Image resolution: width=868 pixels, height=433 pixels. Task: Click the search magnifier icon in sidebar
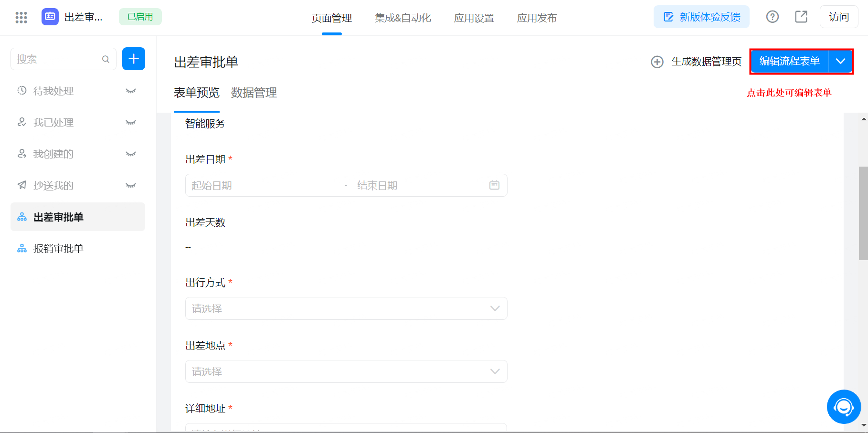pos(106,59)
